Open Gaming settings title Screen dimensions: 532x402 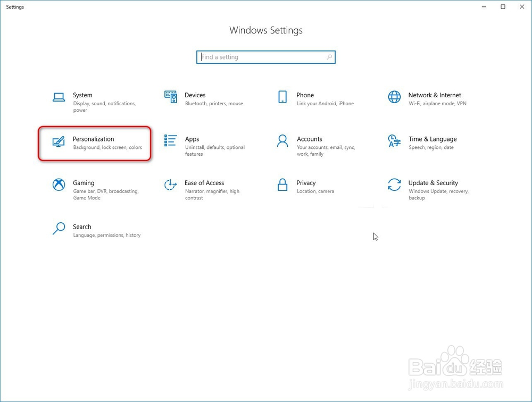84,183
